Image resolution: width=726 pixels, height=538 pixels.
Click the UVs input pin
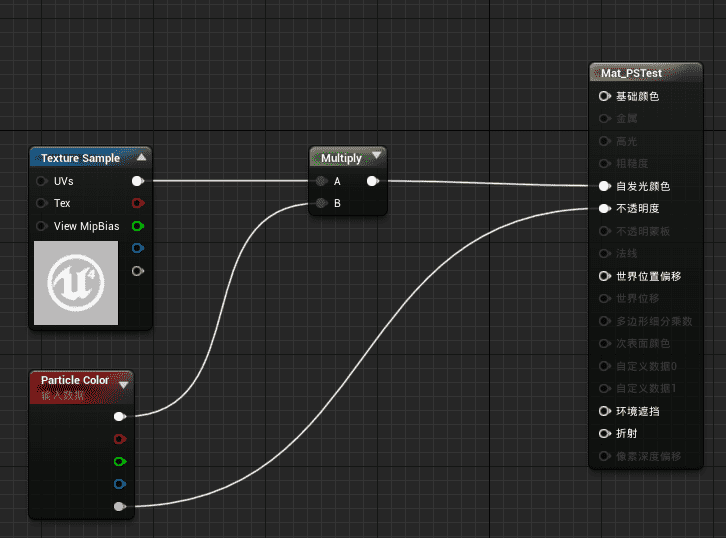pyautogui.click(x=41, y=181)
